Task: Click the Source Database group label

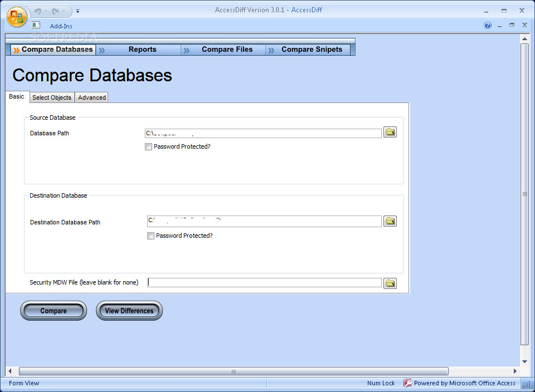Action: click(x=52, y=117)
